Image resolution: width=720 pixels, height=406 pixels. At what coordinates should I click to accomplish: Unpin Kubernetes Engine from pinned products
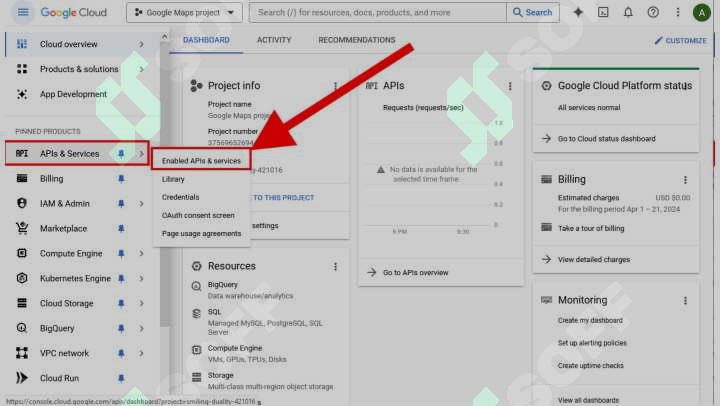coord(121,278)
